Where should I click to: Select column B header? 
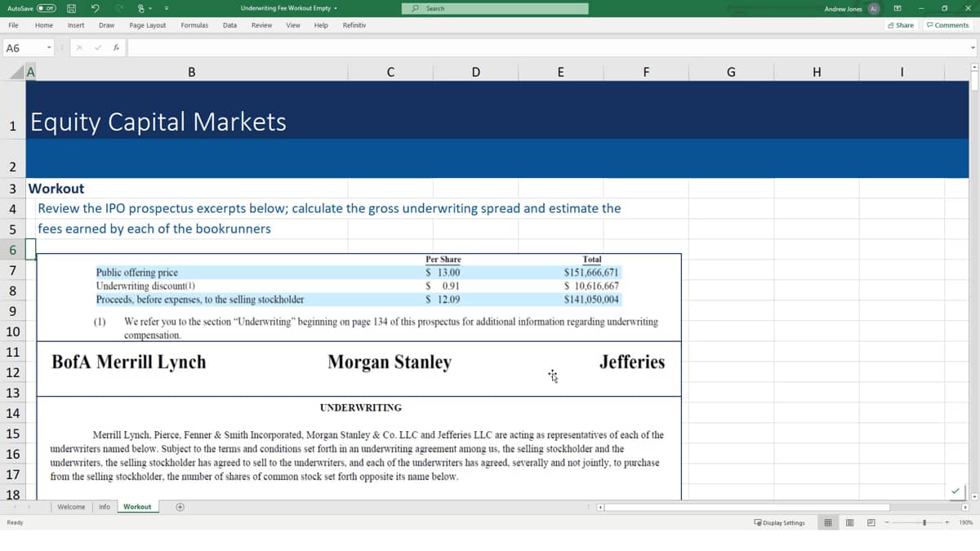[191, 72]
